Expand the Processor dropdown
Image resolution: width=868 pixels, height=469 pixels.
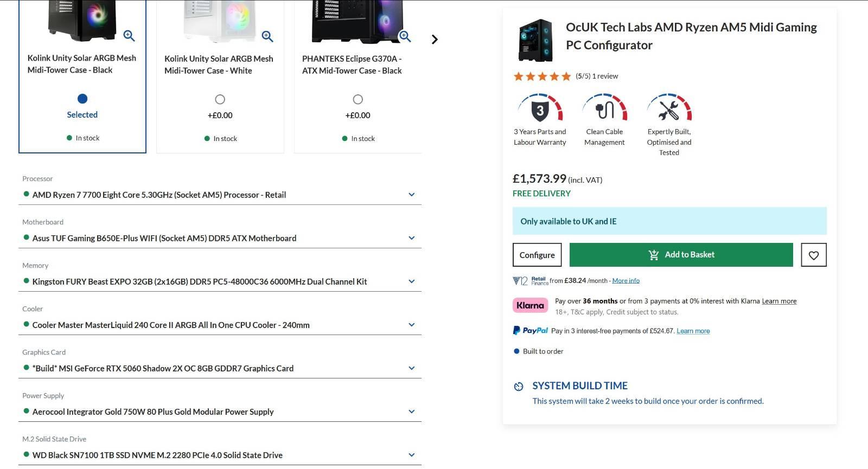(x=411, y=195)
